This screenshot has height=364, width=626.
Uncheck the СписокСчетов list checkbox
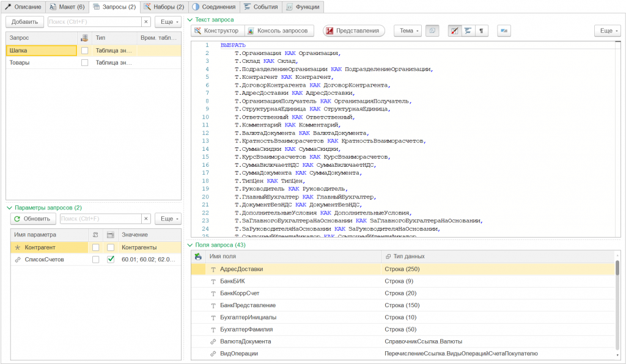[111, 260]
